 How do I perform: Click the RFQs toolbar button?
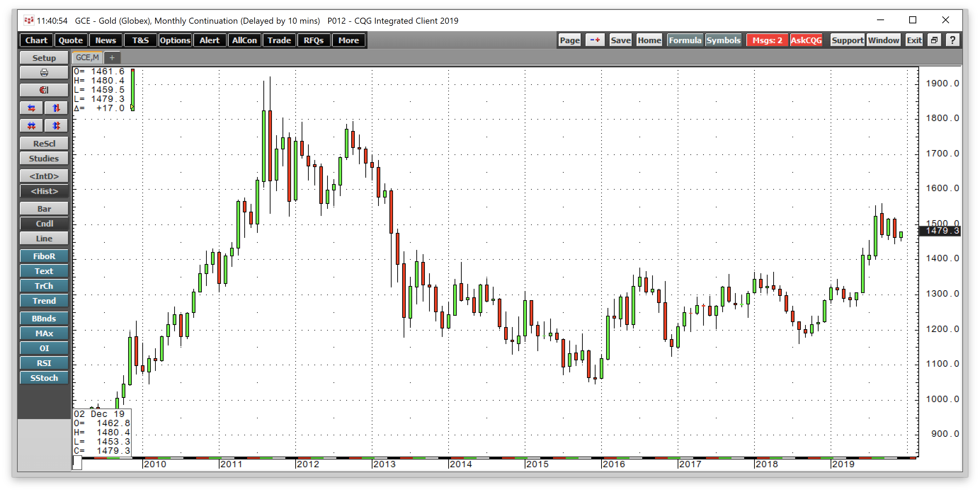[314, 40]
